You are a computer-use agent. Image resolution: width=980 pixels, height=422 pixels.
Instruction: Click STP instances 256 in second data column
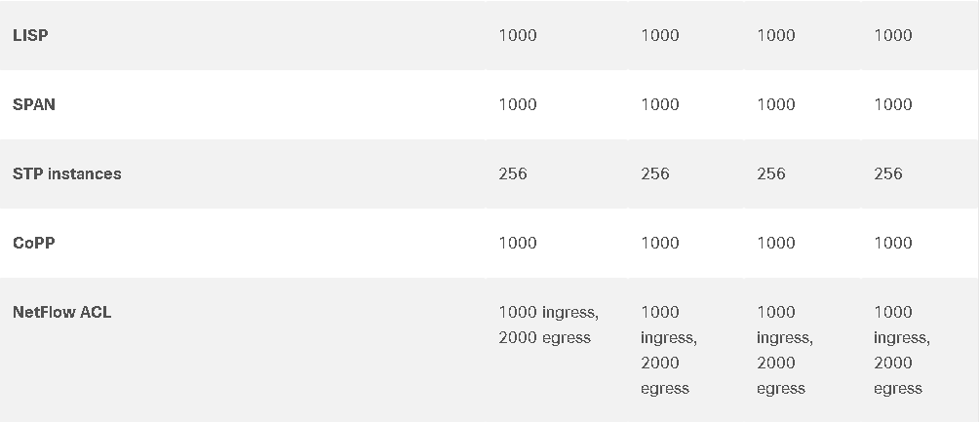[654, 174]
